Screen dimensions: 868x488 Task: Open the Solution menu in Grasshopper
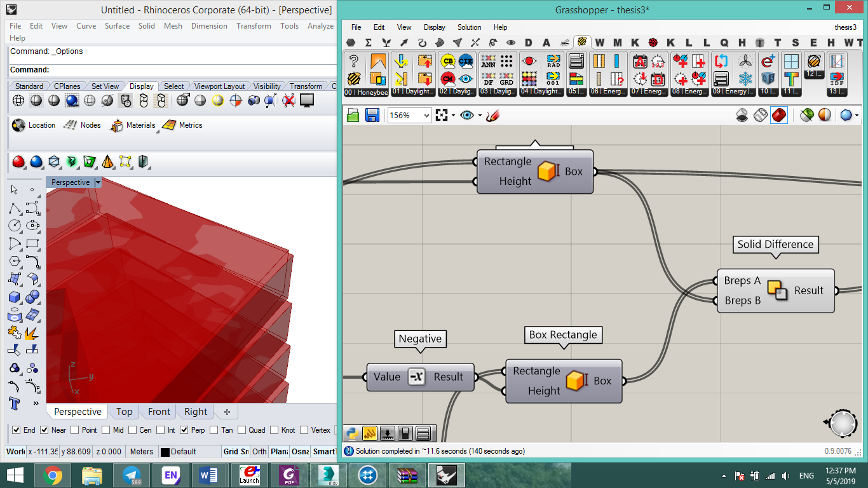(469, 27)
